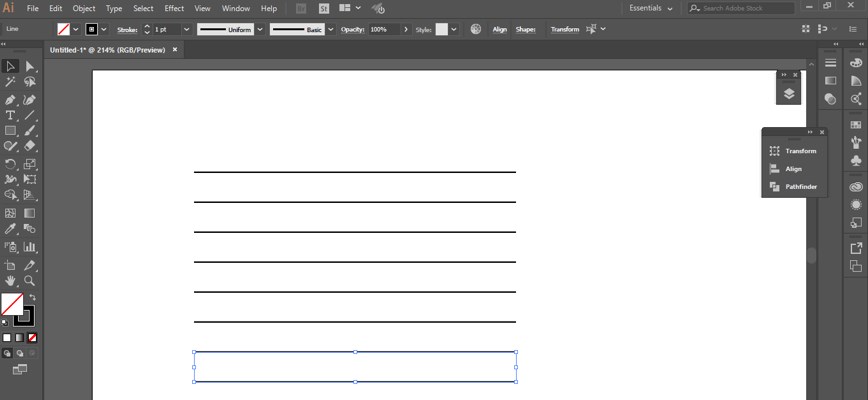Choose the Lasso tool

tap(30, 82)
